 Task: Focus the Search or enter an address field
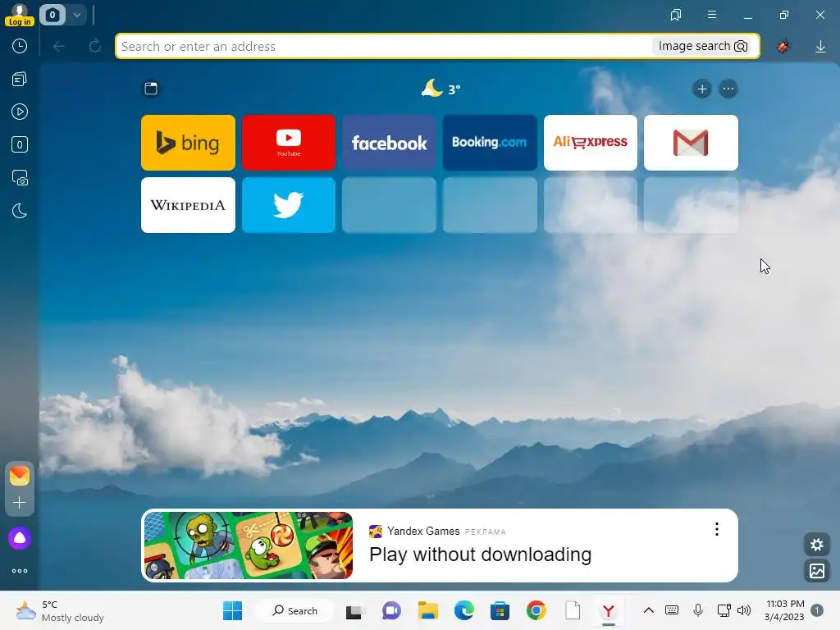coord(384,46)
